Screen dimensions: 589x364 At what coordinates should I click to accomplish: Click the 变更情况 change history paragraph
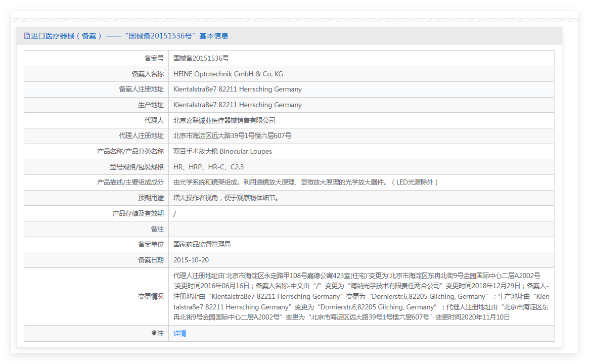pyautogui.click(x=361, y=297)
